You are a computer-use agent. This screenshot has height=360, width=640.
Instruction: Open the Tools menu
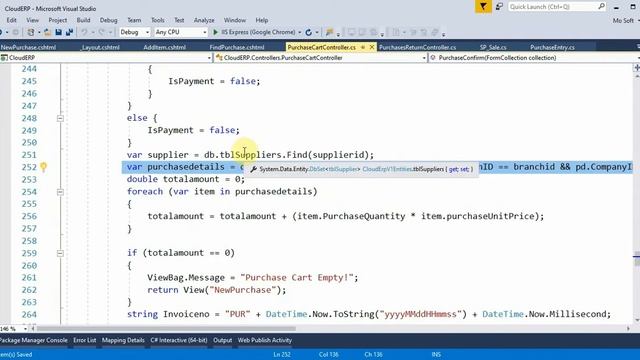point(158,20)
